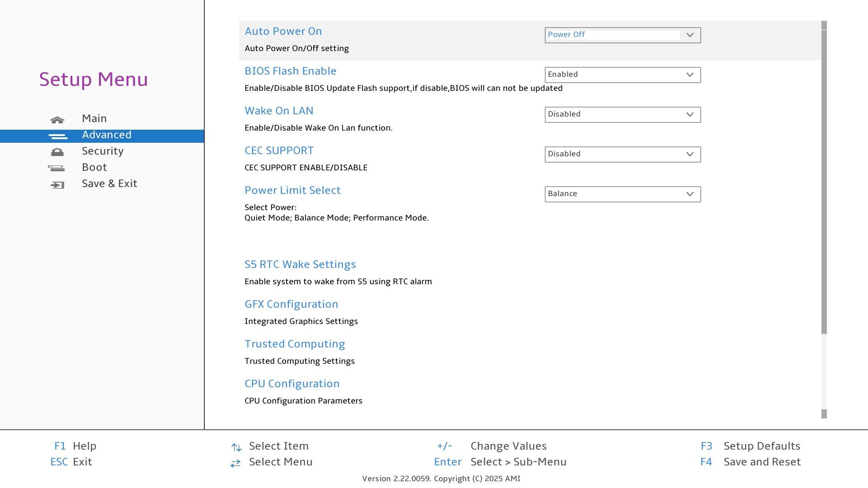Expand the CEC SUPPORT dropdown arrow
This screenshot has height=488, width=868.
click(689, 155)
